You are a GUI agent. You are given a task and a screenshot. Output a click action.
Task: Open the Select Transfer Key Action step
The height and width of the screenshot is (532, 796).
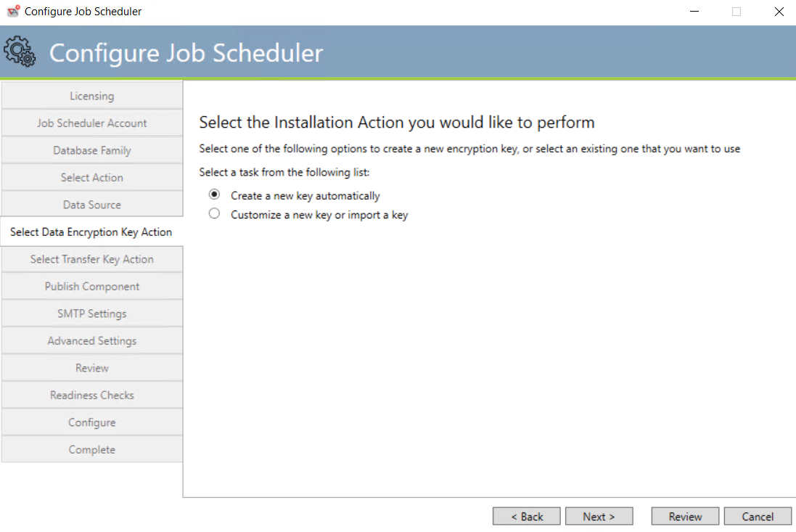pyautogui.click(x=92, y=259)
